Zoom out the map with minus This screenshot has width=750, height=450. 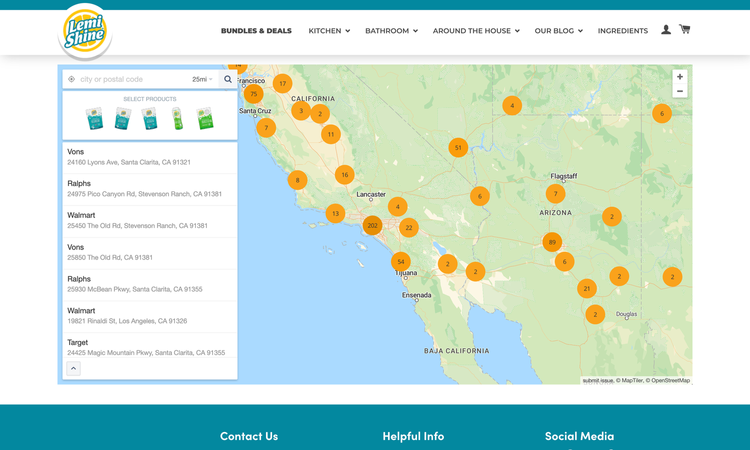[x=680, y=91]
